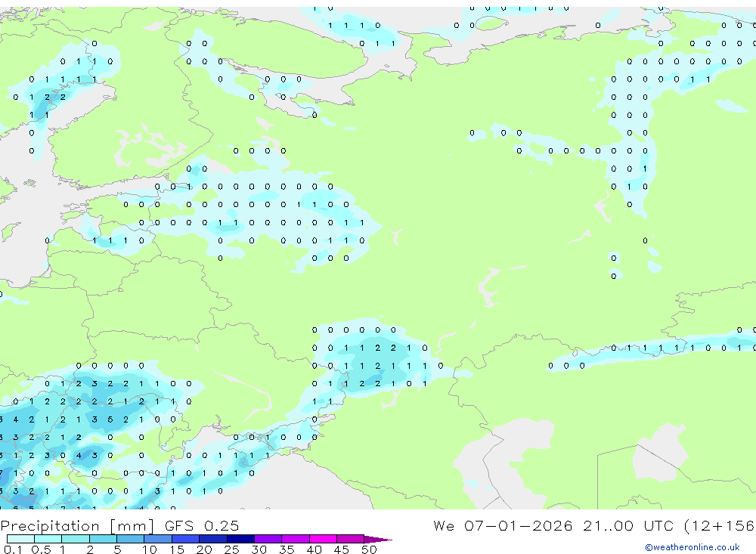Screen dimensions: 756x554
Task: Click the 'GFS 0.25' model label
Action: tap(202, 525)
